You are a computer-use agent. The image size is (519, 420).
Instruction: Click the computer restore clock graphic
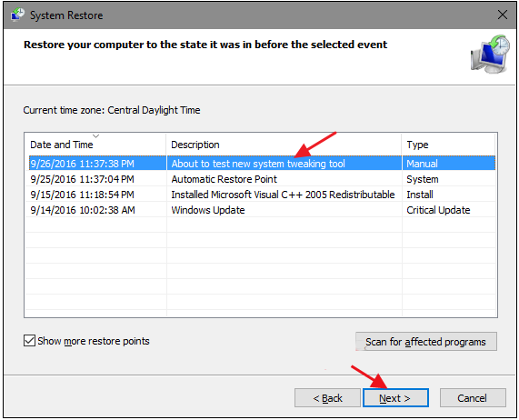(490, 54)
